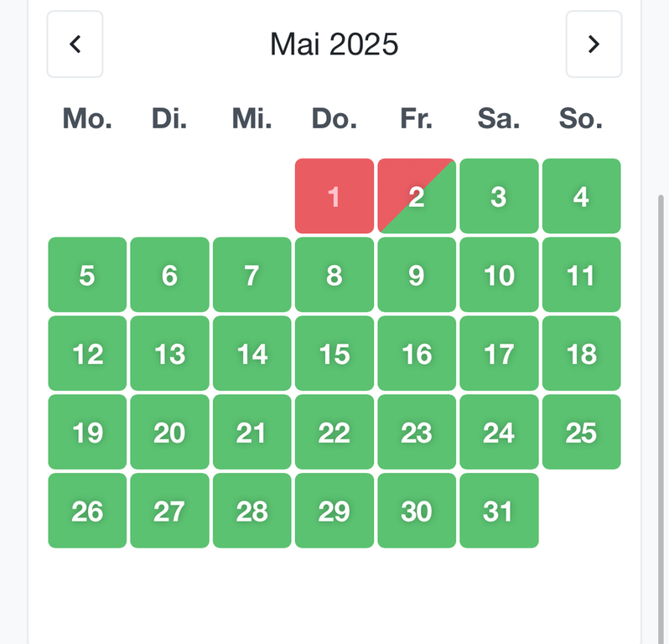Screen dimensions: 669x644
Task: Select the red booked day 1
Action: coord(334,196)
